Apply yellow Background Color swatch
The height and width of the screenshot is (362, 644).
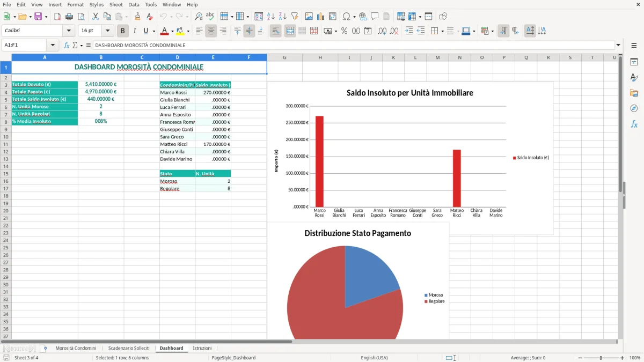[180, 31]
